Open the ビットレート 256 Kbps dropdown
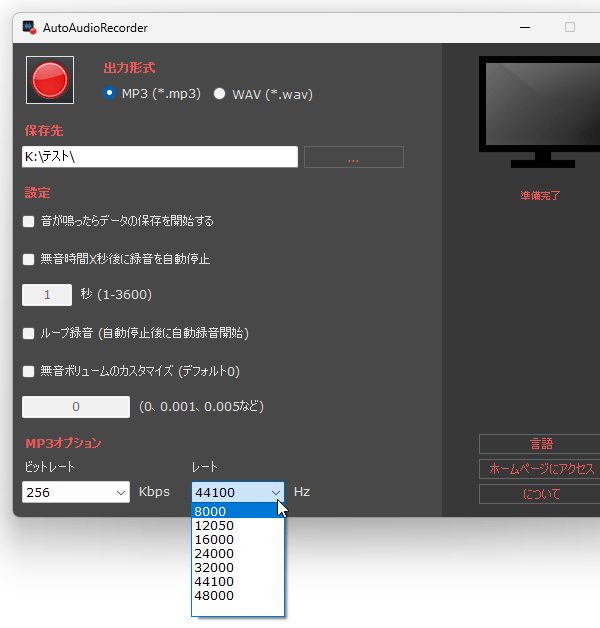The image size is (600, 628). tap(76, 492)
